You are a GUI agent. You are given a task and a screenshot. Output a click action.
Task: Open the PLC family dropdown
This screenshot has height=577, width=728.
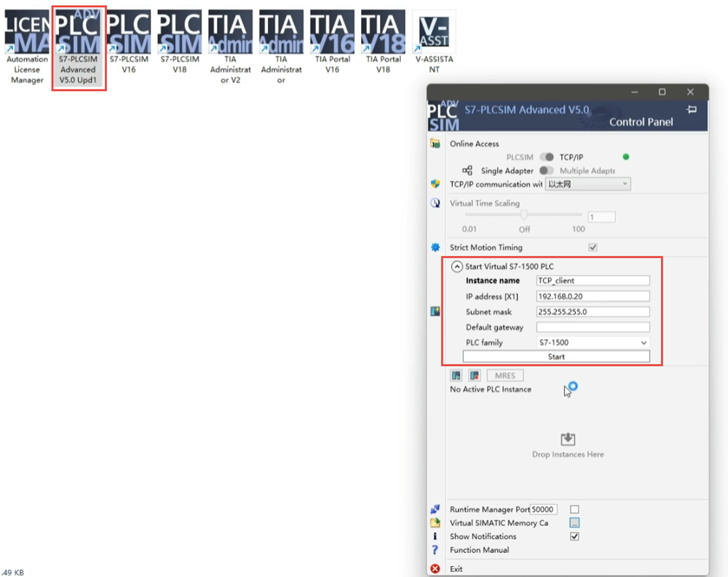[593, 343]
